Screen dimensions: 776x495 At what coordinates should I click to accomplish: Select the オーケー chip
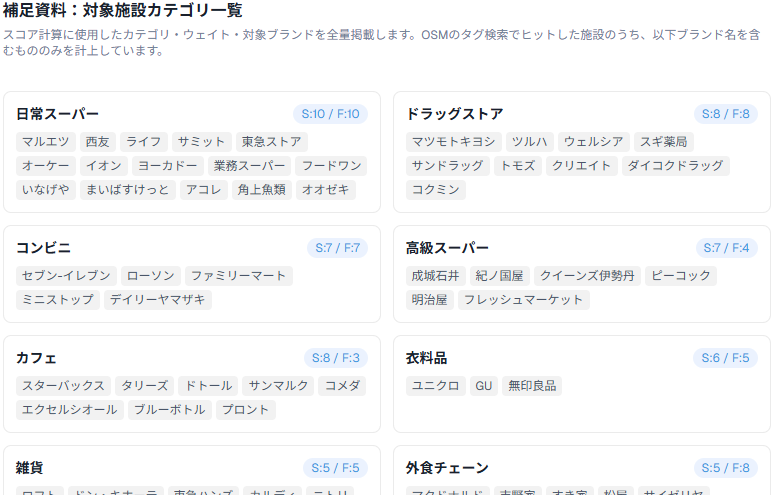(x=46, y=166)
